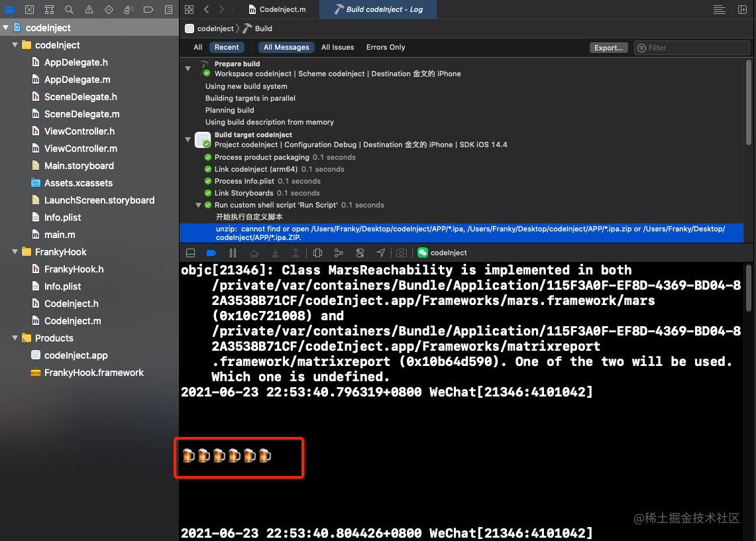Open the Report navigator icon
The image size is (756, 541).
pyautogui.click(x=168, y=9)
